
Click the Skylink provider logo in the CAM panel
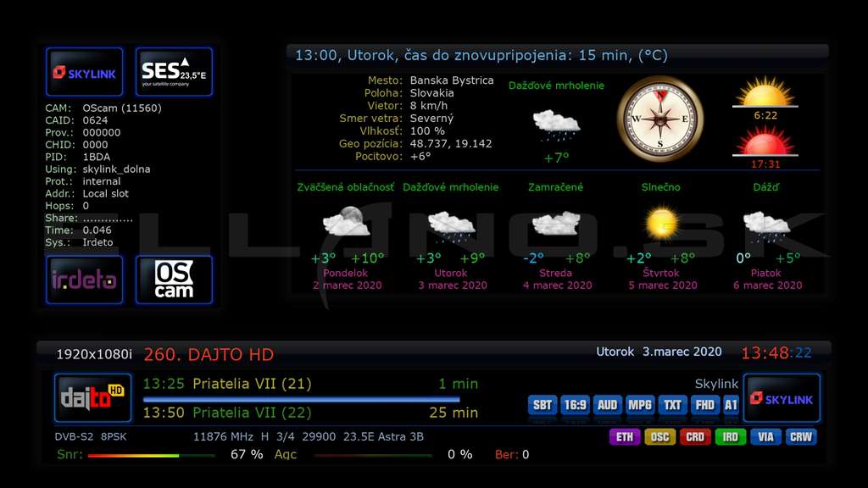(84, 72)
